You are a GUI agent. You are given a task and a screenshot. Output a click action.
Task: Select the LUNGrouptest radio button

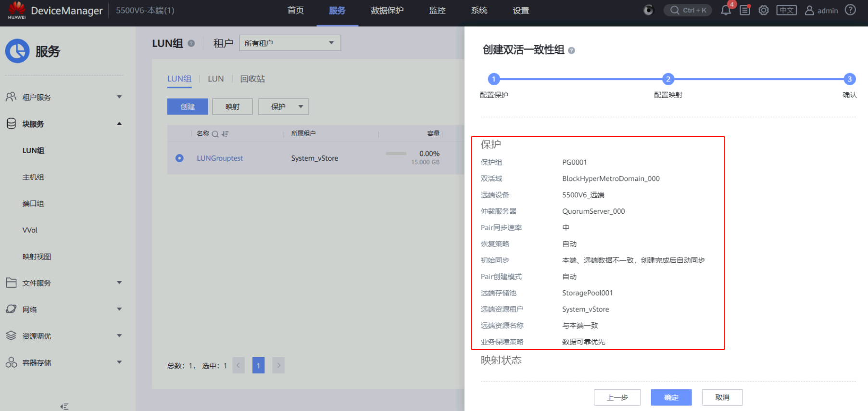click(x=179, y=158)
